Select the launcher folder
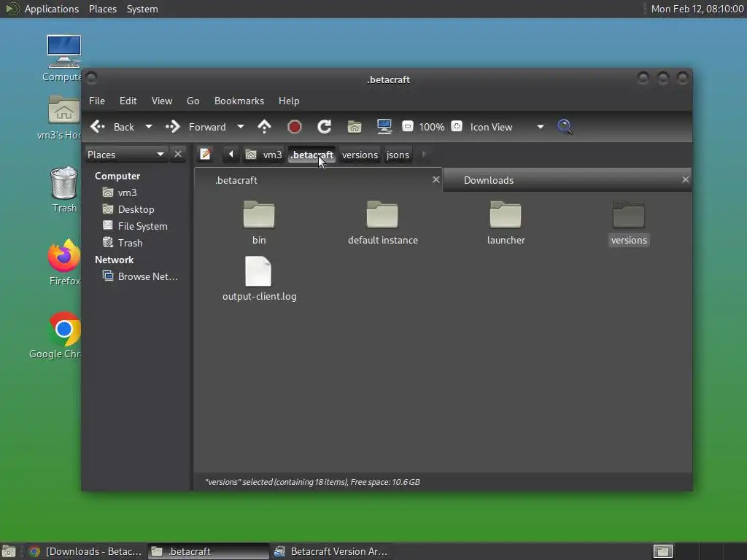The height and width of the screenshot is (560, 747). [x=506, y=222]
